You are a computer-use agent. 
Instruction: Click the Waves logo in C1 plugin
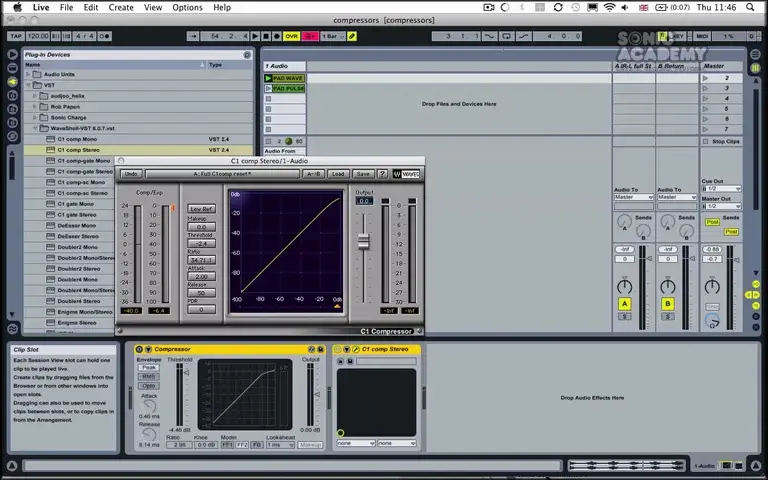pos(406,174)
